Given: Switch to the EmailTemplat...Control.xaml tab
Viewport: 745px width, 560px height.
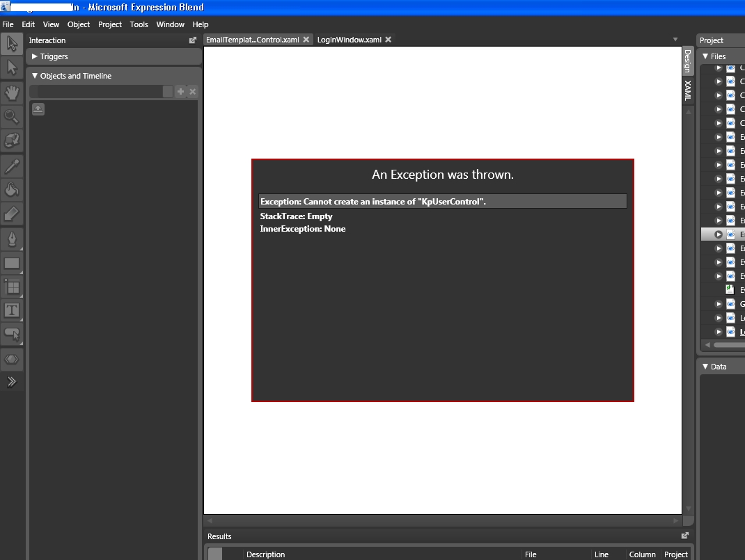Looking at the screenshot, I should click(252, 40).
